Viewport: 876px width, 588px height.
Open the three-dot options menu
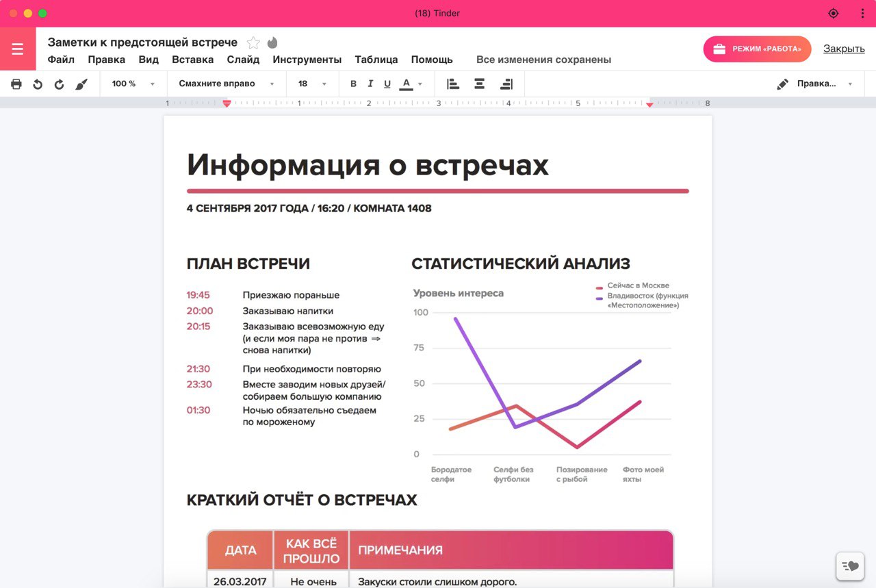pos(862,13)
